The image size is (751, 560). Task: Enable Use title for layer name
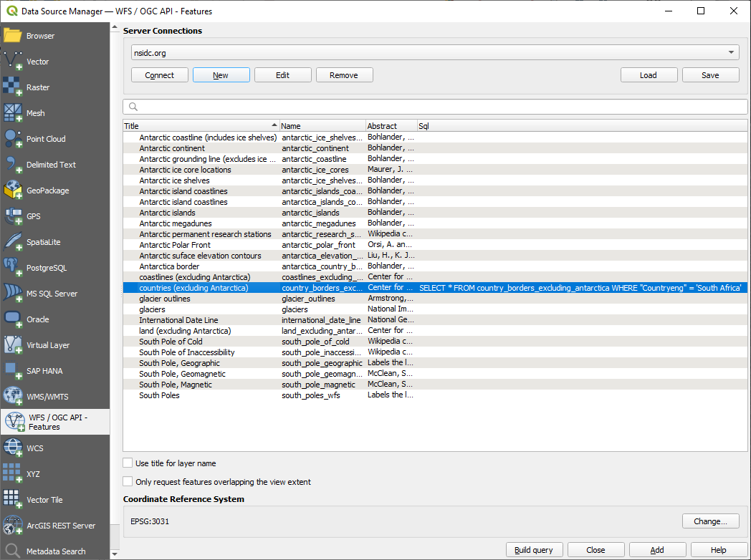coord(128,463)
